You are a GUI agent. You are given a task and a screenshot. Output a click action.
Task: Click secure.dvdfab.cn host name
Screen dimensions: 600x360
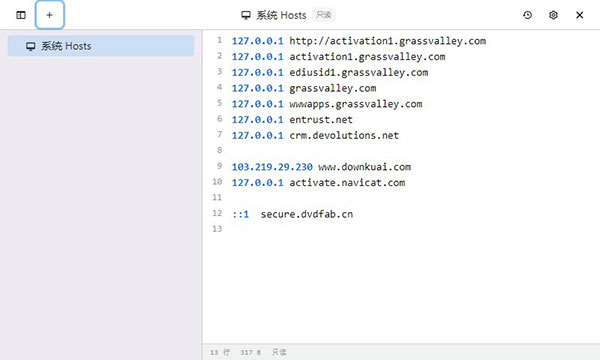pyautogui.click(x=307, y=214)
